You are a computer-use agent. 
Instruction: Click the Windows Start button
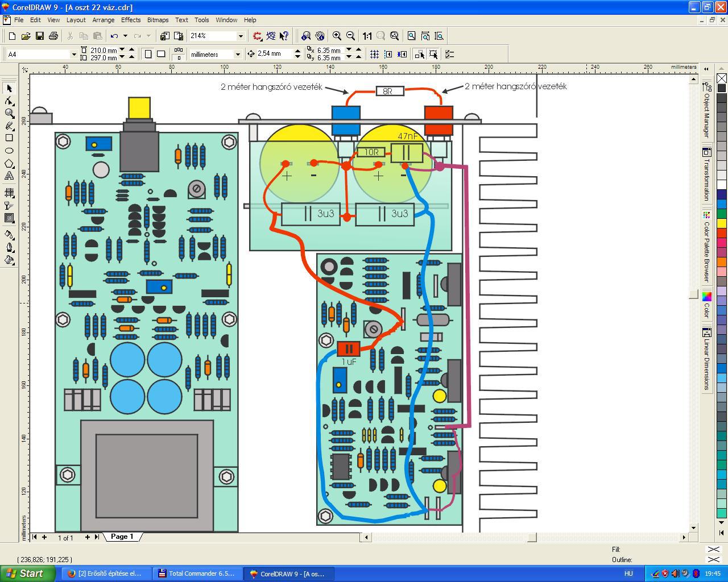(x=27, y=573)
